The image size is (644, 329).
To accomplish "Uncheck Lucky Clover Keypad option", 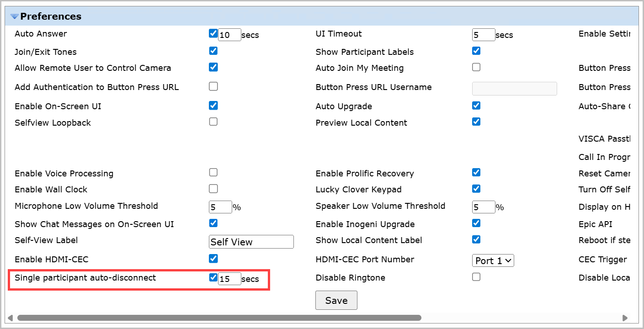I will pyautogui.click(x=476, y=189).
